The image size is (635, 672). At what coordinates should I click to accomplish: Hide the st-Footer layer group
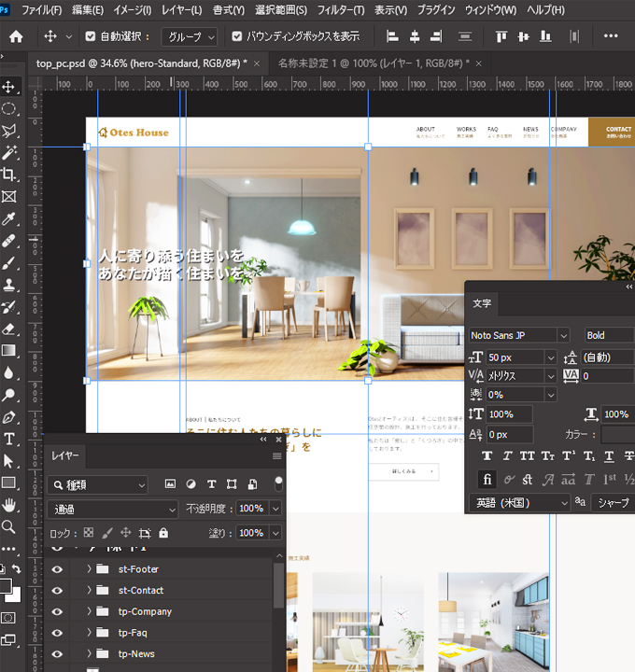(x=57, y=569)
